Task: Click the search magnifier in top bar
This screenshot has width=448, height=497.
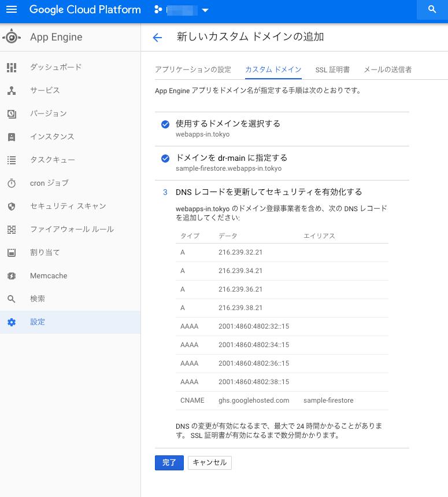Action: (x=432, y=9)
